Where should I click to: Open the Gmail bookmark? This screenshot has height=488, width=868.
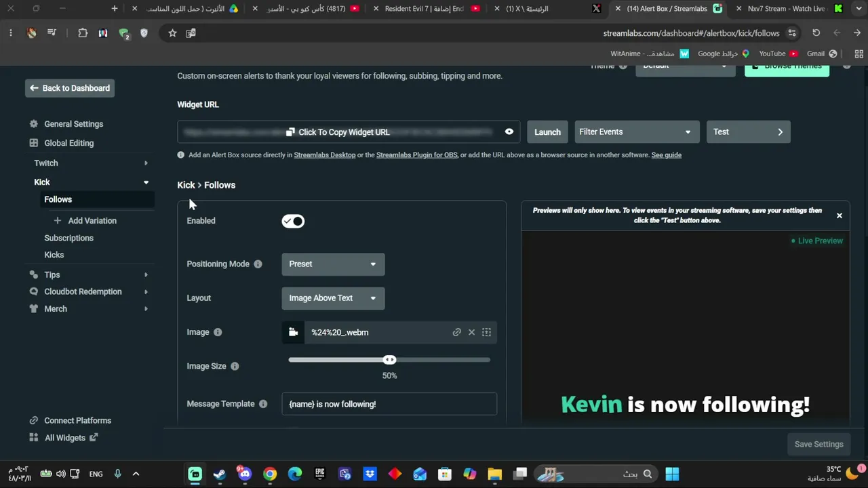click(x=822, y=54)
